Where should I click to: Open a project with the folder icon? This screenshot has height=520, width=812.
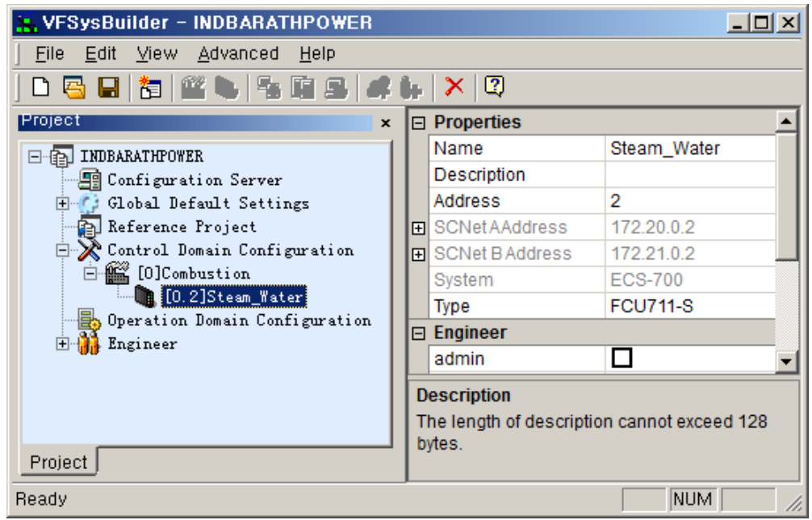[74, 87]
